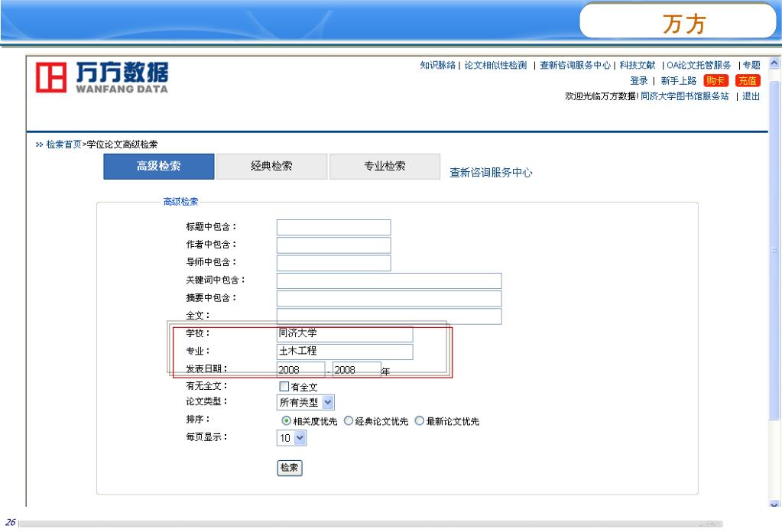Go to 检索首页 breadcrumb link
782x532 pixels.
tap(63, 144)
